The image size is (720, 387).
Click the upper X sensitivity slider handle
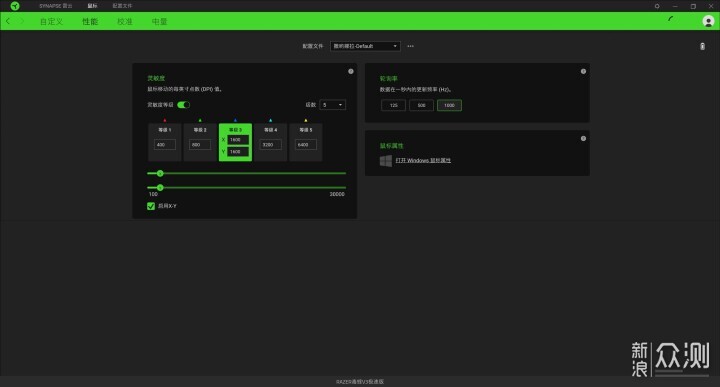point(160,174)
